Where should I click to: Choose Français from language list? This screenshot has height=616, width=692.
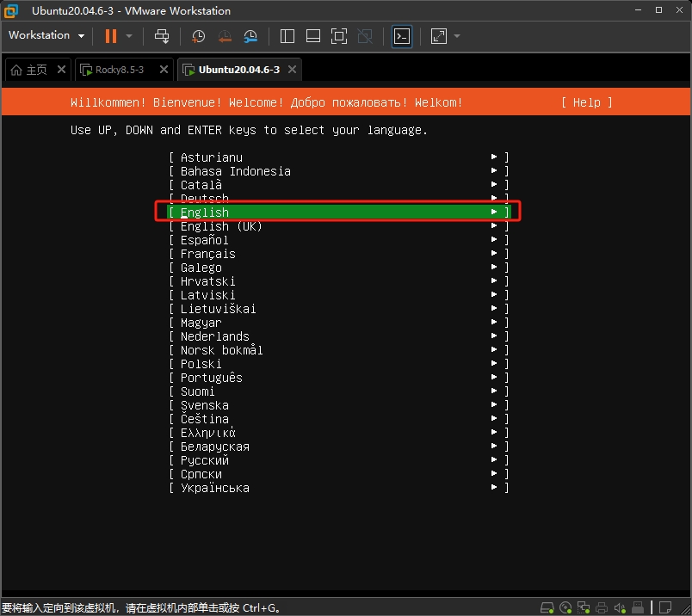(x=338, y=254)
